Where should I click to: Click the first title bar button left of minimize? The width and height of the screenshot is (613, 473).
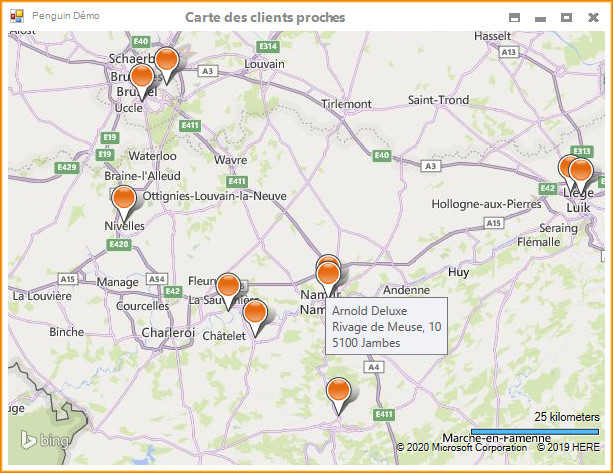515,18
